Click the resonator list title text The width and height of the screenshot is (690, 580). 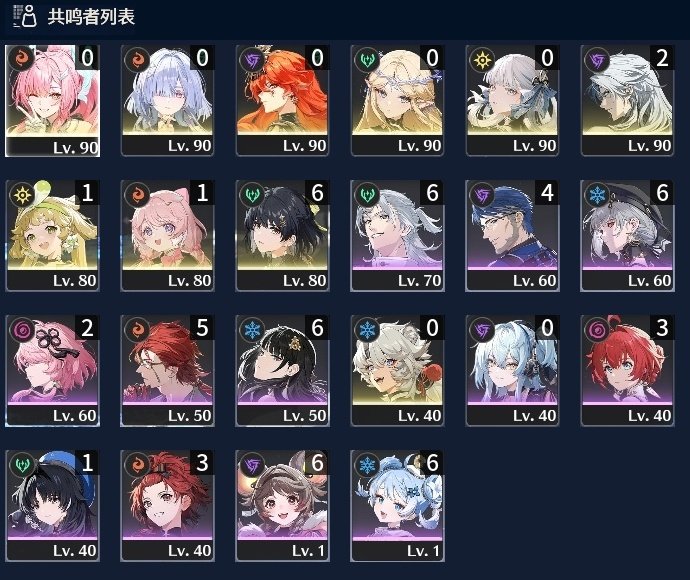pyautogui.click(x=91, y=17)
